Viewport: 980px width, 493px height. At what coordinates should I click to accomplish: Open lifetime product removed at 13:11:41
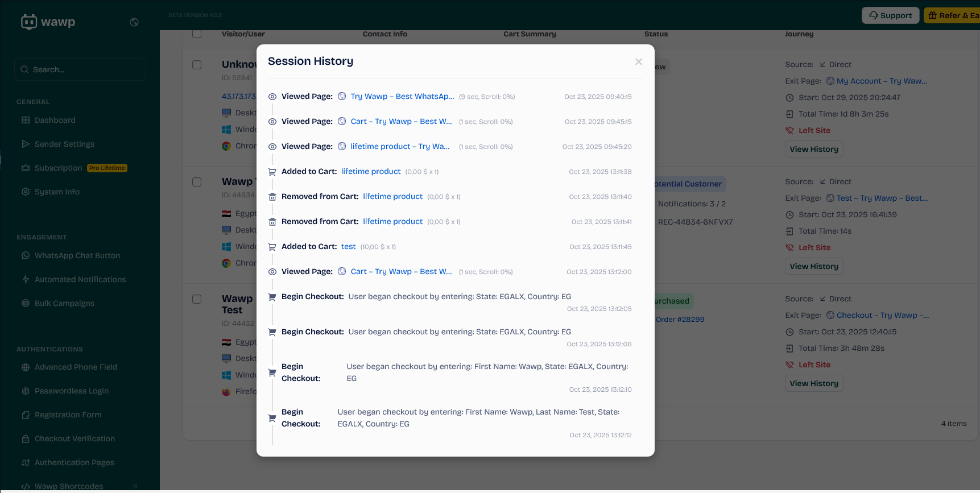pos(393,222)
